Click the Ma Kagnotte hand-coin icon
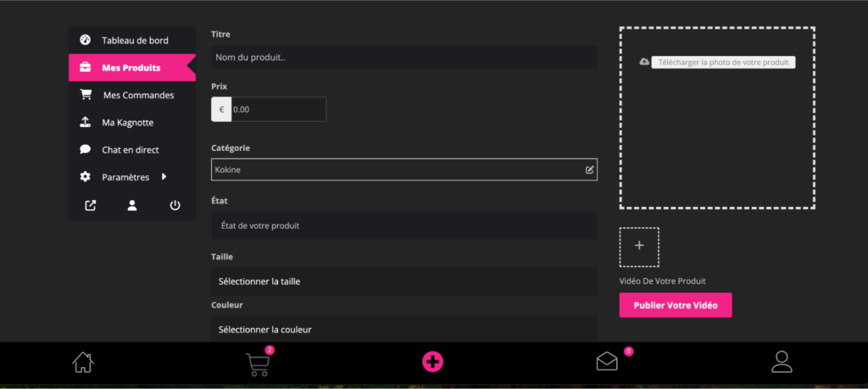 pos(86,122)
